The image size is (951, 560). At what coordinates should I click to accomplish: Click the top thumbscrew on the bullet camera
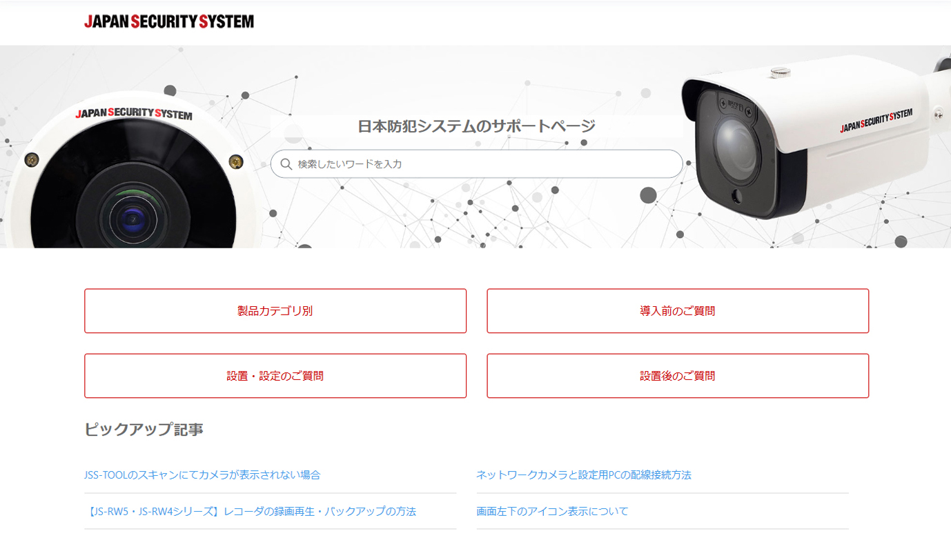781,71
